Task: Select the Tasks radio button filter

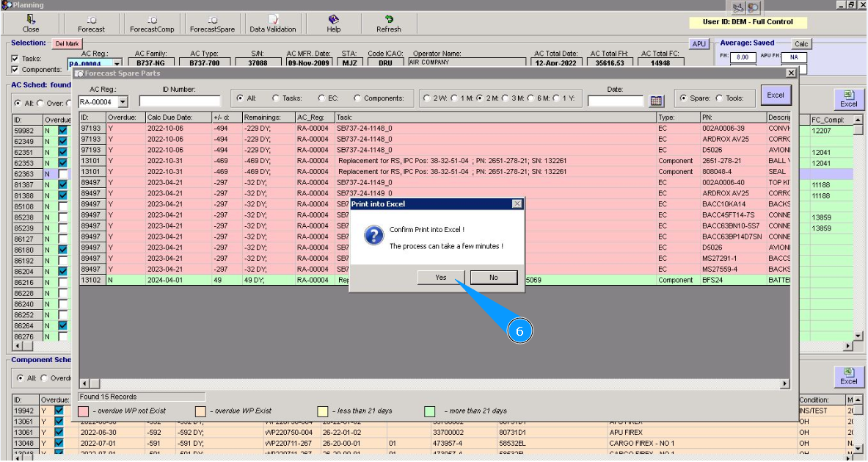Action: pyautogui.click(x=276, y=98)
